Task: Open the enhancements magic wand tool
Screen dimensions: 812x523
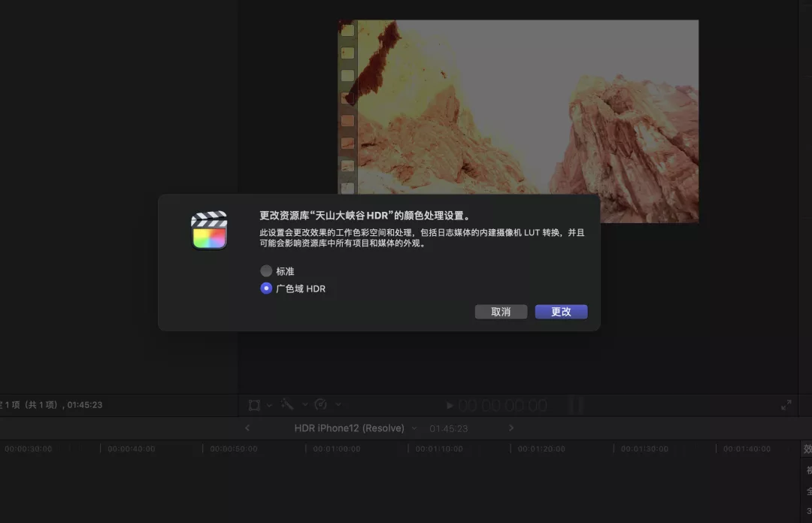Action: pyautogui.click(x=286, y=405)
